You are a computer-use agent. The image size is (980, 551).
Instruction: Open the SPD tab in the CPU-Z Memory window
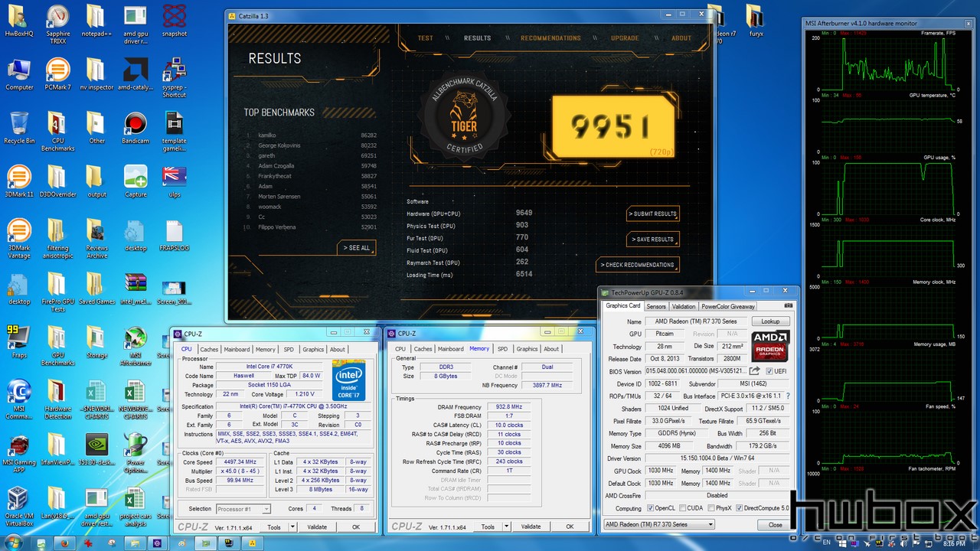tap(502, 349)
